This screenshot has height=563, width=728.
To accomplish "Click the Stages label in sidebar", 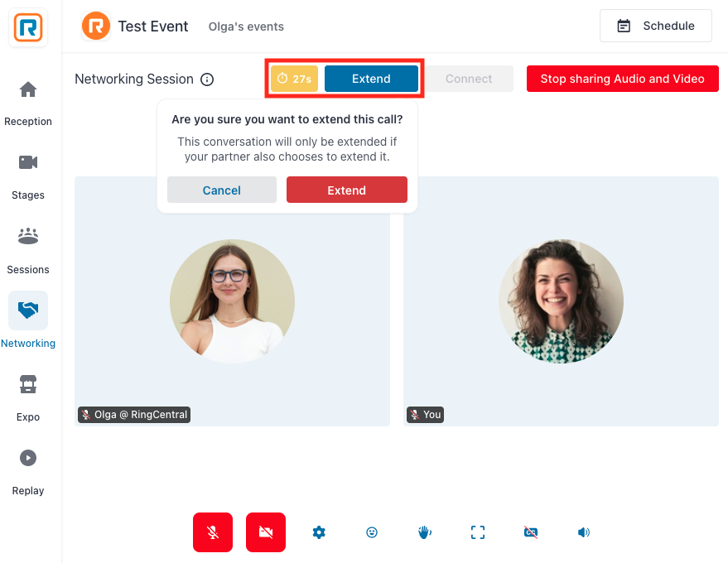I will coord(28,195).
